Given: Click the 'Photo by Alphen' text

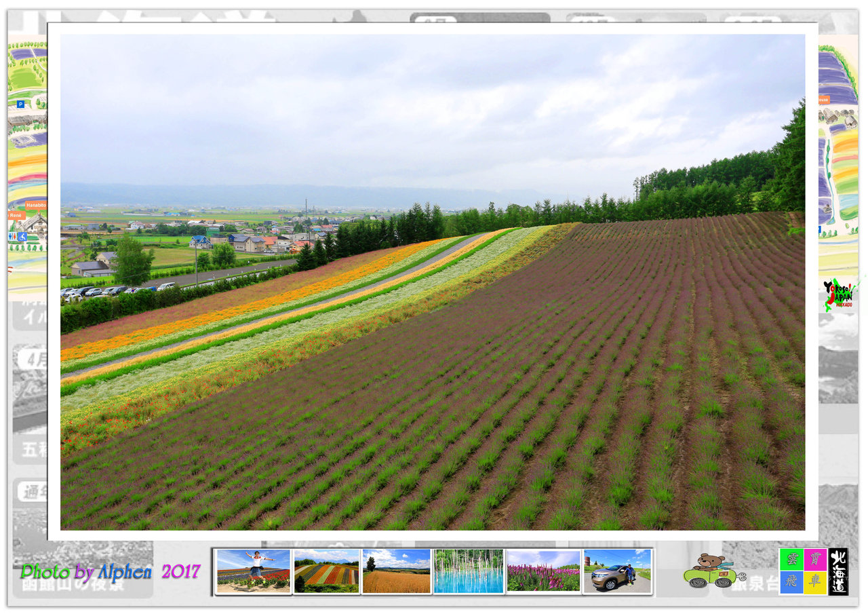Looking at the screenshot, I should (86, 572).
